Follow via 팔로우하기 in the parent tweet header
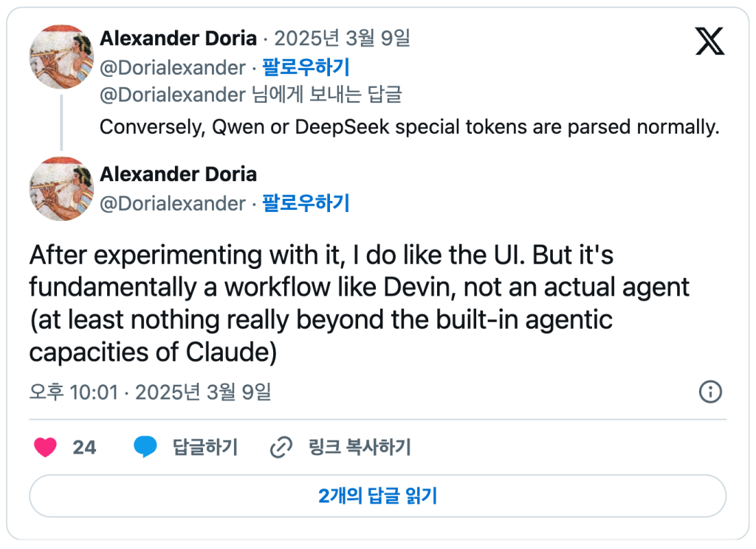756x549 pixels. pos(306,68)
